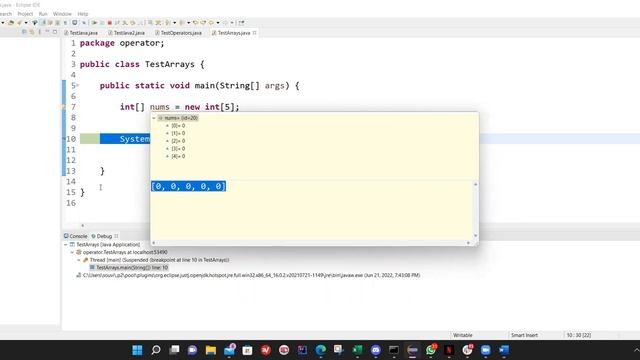Close the Debug view tab
This screenshot has width=640, height=360.
(x=116, y=236)
